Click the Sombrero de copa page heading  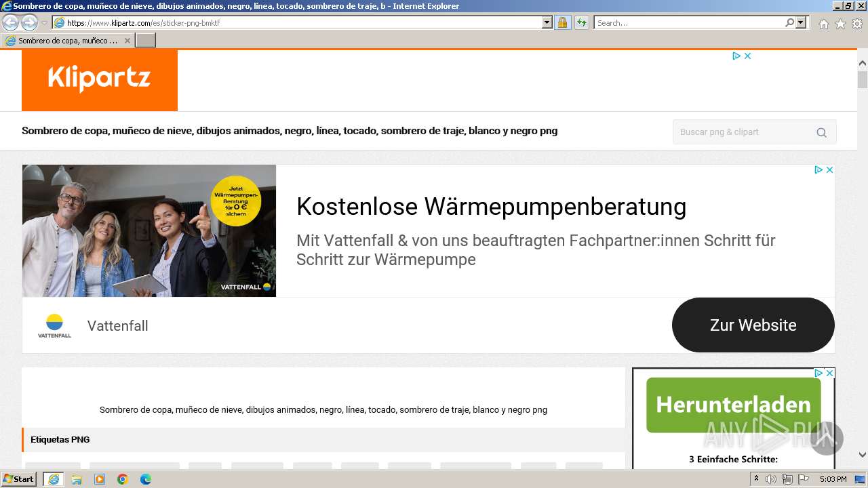(290, 131)
